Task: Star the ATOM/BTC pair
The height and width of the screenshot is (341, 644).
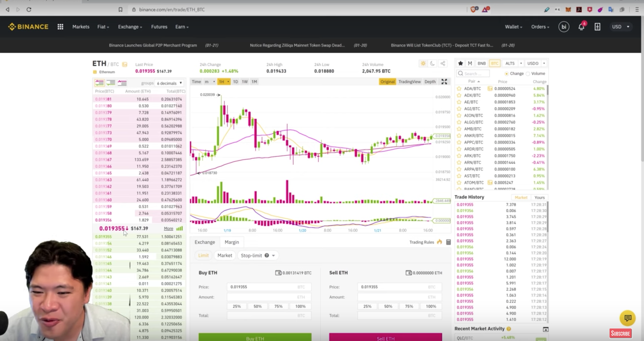Action: click(459, 183)
